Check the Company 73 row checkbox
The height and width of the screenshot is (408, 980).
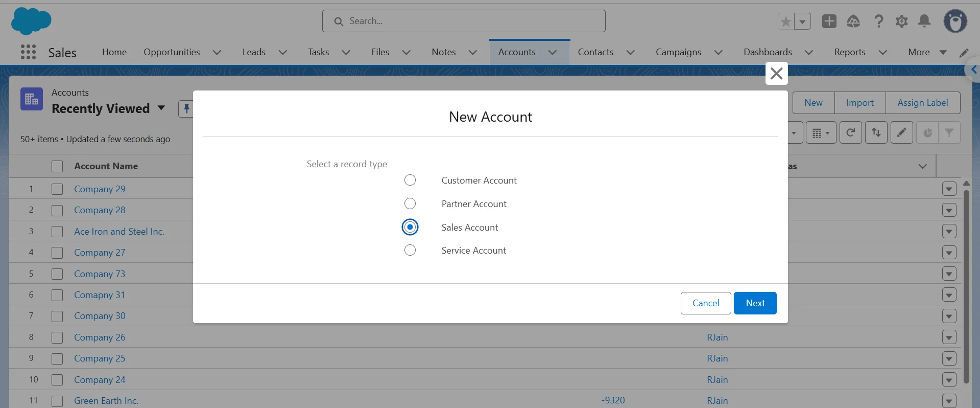(57, 274)
